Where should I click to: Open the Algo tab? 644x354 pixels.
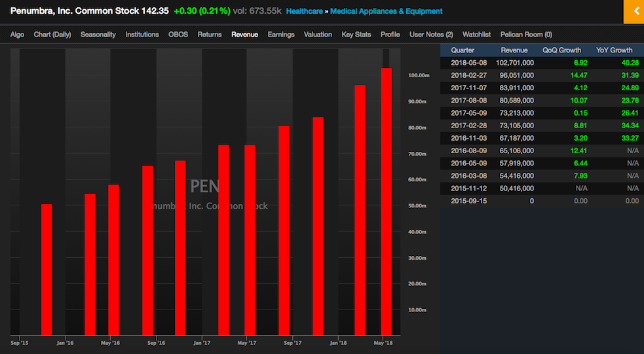pos(17,35)
